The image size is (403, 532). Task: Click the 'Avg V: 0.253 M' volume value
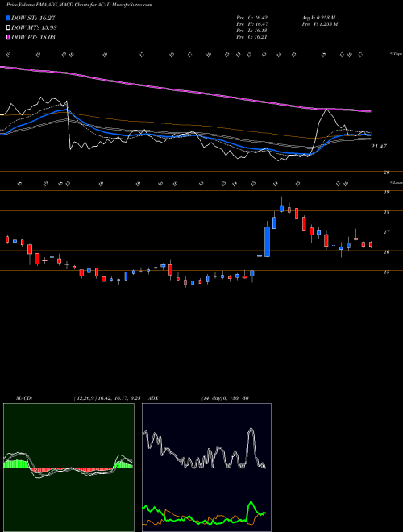pyautogui.click(x=318, y=18)
